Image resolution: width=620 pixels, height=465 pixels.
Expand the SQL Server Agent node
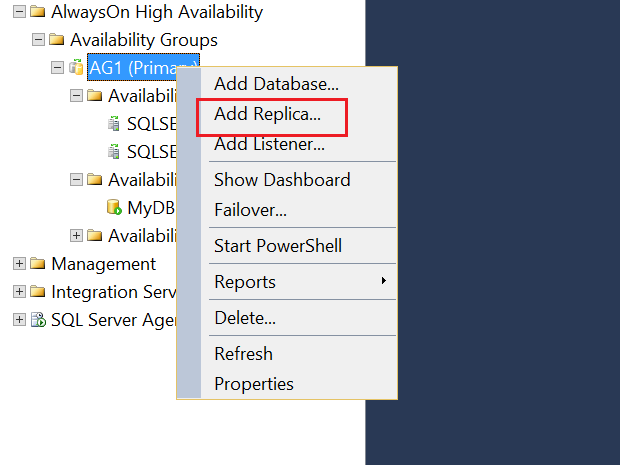click(x=19, y=320)
